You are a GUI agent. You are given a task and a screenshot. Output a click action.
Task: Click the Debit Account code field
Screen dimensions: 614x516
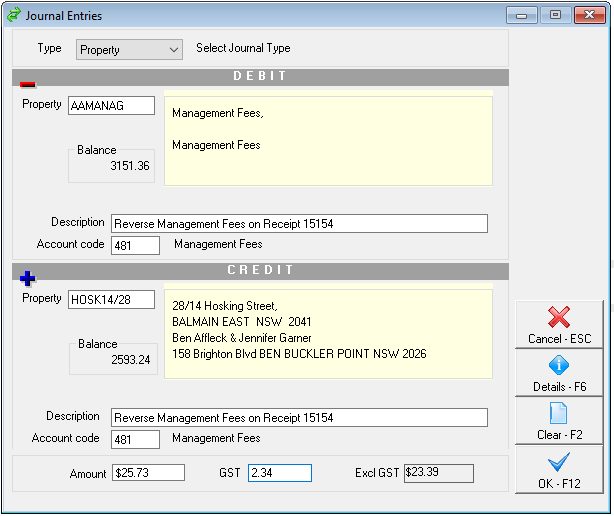point(135,245)
